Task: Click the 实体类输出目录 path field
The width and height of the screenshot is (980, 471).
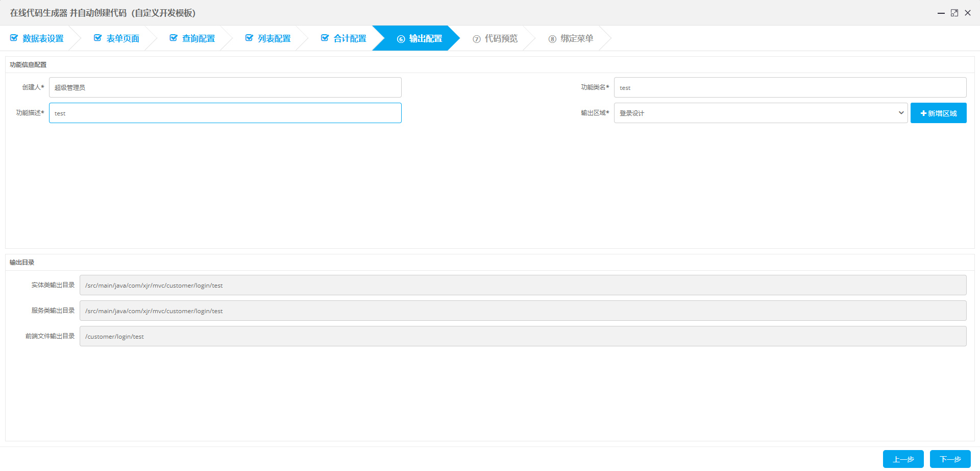Action: point(523,285)
